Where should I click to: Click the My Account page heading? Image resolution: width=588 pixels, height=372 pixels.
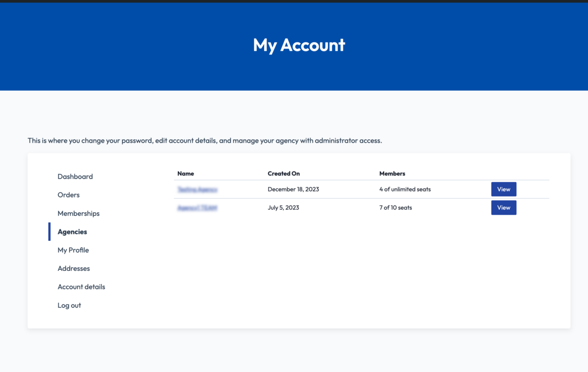(x=298, y=45)
